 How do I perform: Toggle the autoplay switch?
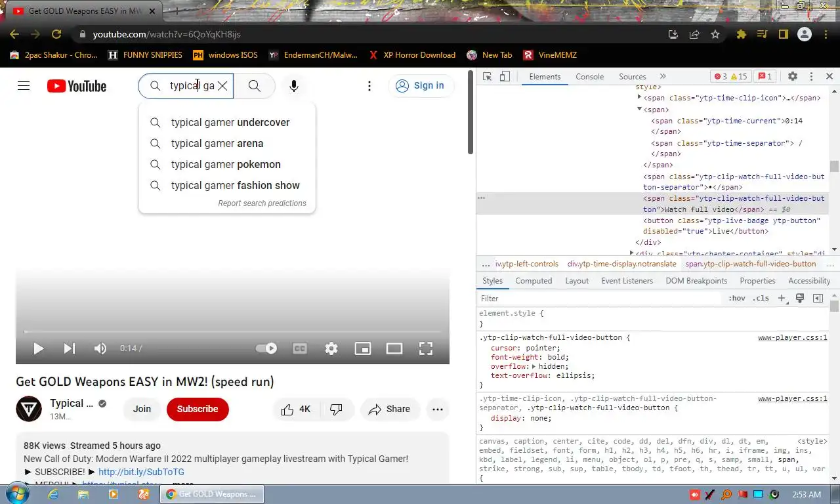pyautogui.click(x=266, y=348)
